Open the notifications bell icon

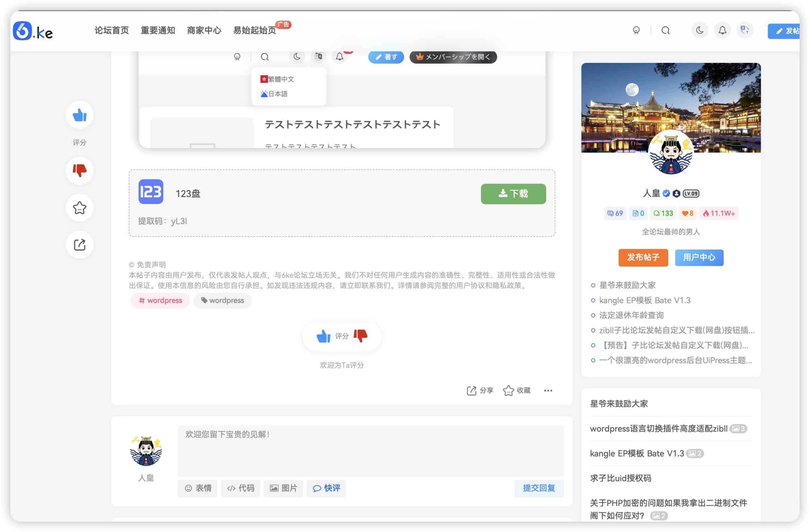(722, 30)
